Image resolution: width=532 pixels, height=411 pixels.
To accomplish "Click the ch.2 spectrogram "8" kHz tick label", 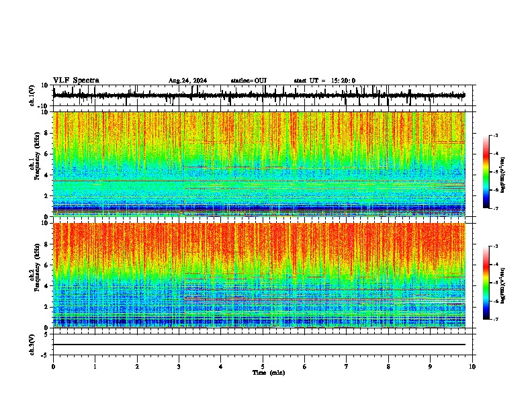I will coord(46,244).
